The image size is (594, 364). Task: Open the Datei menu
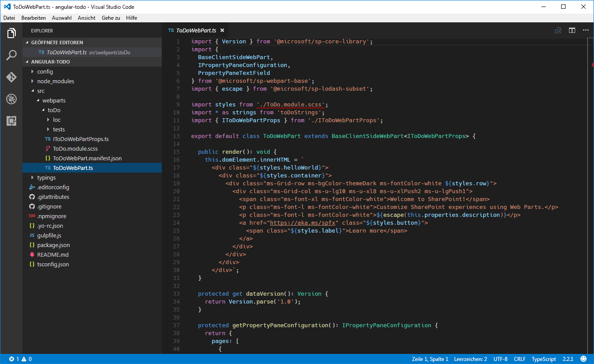click(9, 18)
